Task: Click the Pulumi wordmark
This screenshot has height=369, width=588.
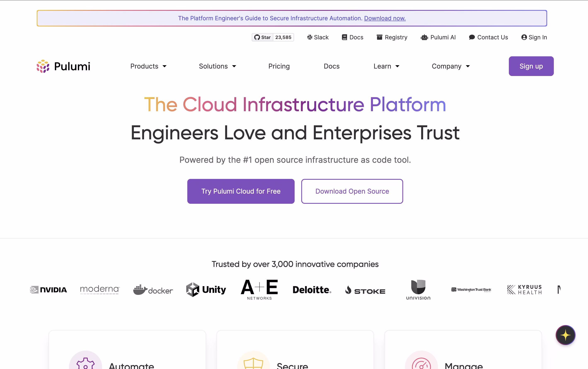Action: [x=72, y=66]
